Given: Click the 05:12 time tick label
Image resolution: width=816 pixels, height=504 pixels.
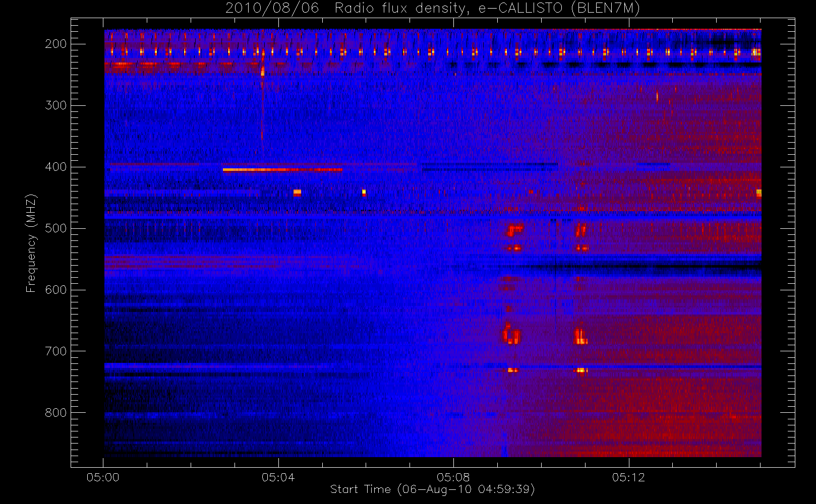Looking at the screenshot, I should [628, 477].
